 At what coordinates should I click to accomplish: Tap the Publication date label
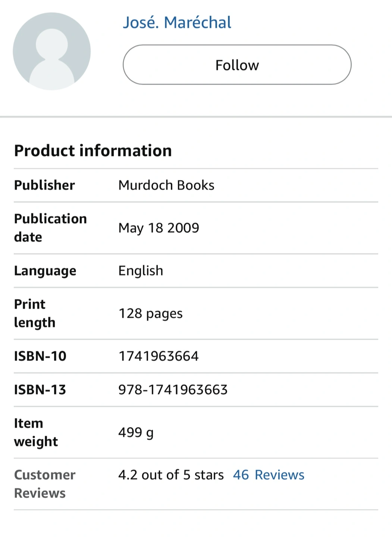pyautogui.click(x=50, y=228)
